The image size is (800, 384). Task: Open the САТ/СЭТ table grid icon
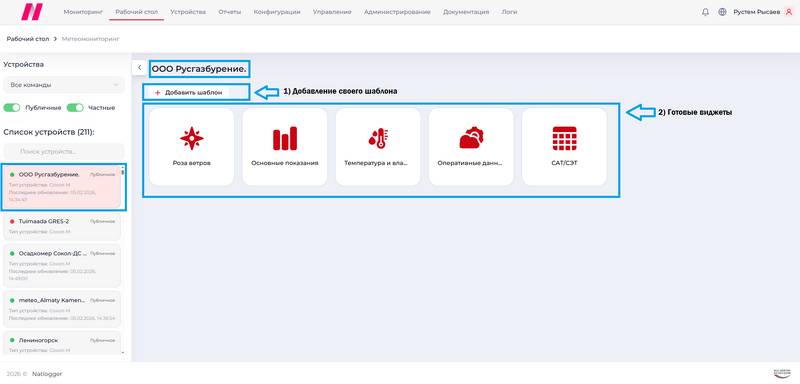point(564,138)
